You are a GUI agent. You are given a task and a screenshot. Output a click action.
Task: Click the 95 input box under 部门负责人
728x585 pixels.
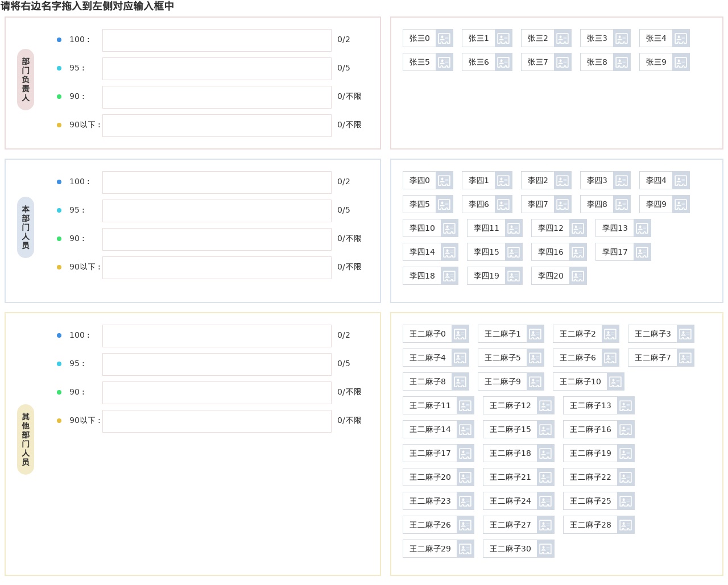point(217,69)
